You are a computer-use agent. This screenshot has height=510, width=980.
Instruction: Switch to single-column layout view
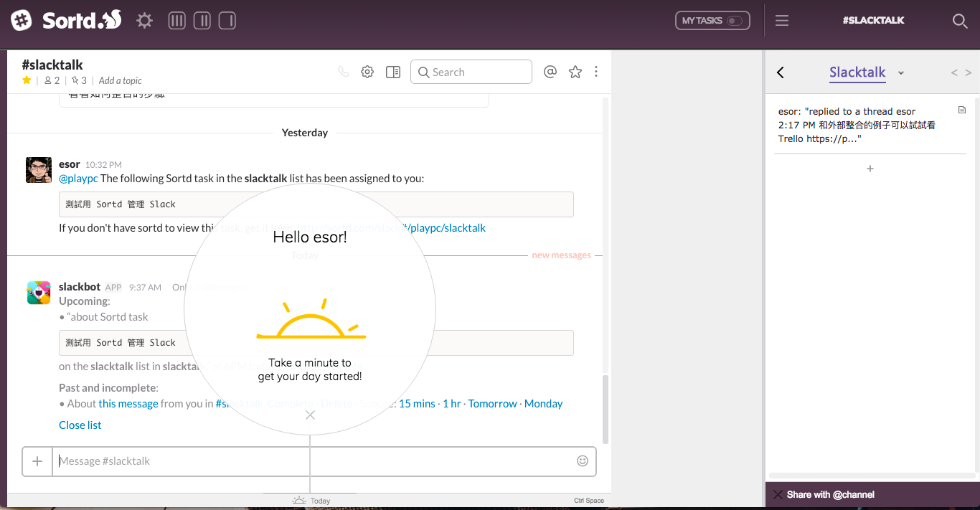(x=227, y=20)
